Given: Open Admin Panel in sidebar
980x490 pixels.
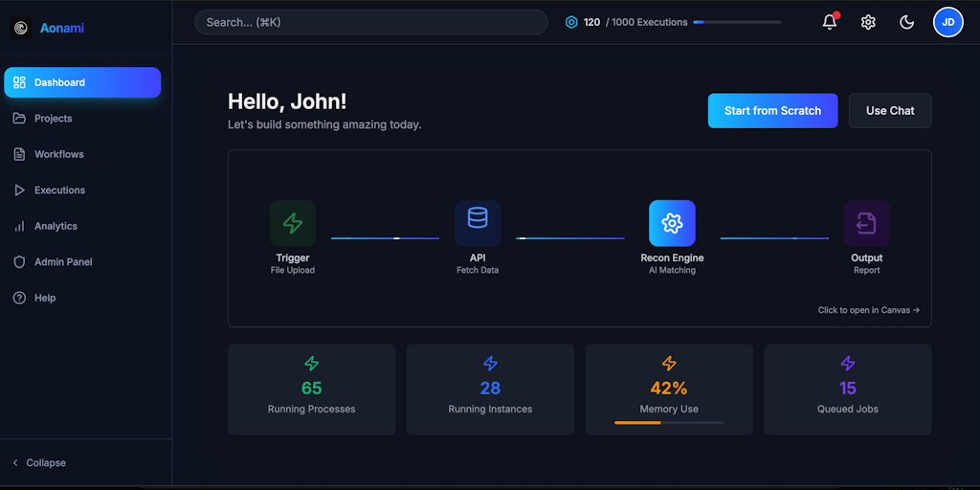Looking at the screenshot, I should coord(82,262).
